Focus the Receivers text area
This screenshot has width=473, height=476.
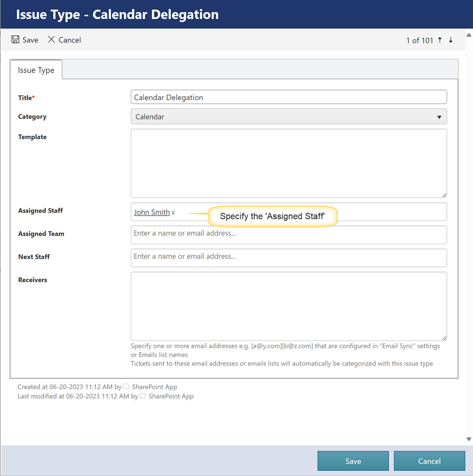(288, 306)
